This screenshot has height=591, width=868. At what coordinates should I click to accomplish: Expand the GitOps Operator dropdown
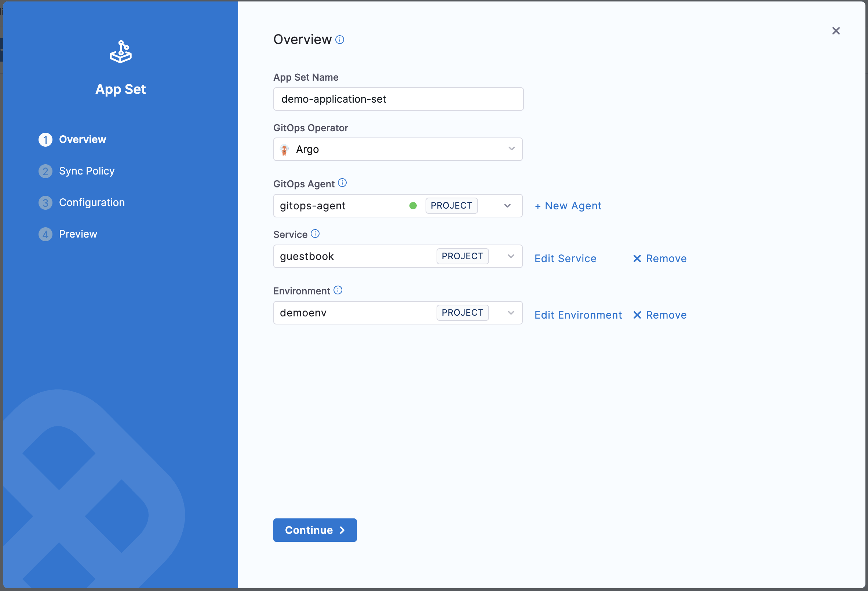pyautogui.click(x=511, y=149)
